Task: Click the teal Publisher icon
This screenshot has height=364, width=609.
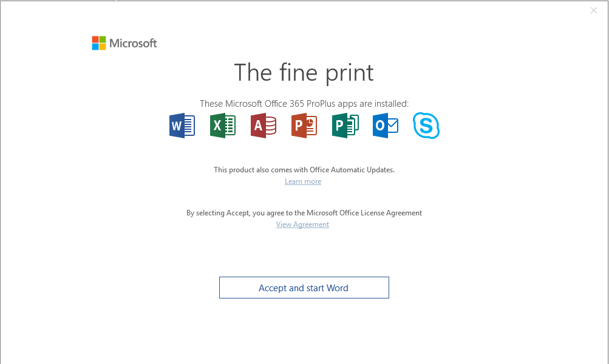Action: coord(345,126)
